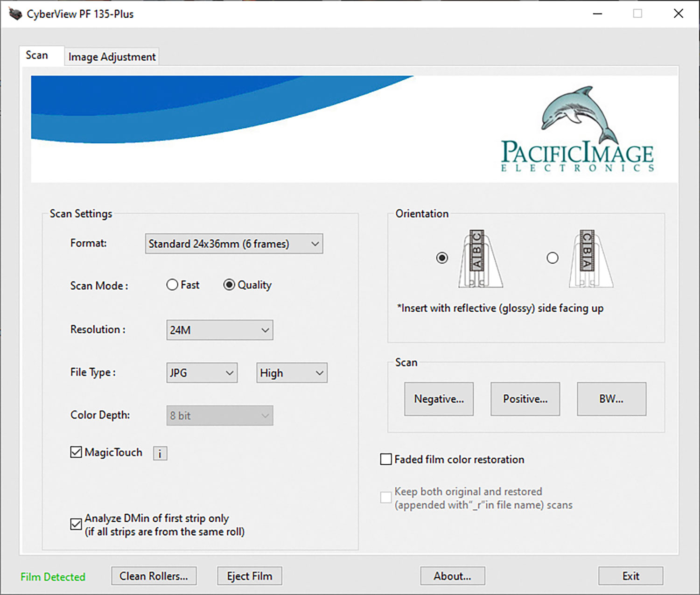700x595 pixels.
Task: Choose the second orientation radio button
Action: pyautogui.click(x=553, y=258)
